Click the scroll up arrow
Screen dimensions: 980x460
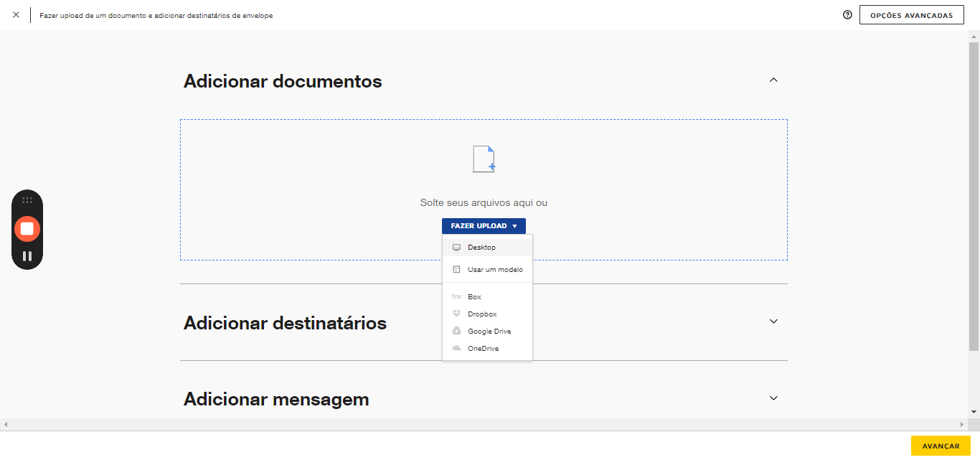(x=974, y=37)
